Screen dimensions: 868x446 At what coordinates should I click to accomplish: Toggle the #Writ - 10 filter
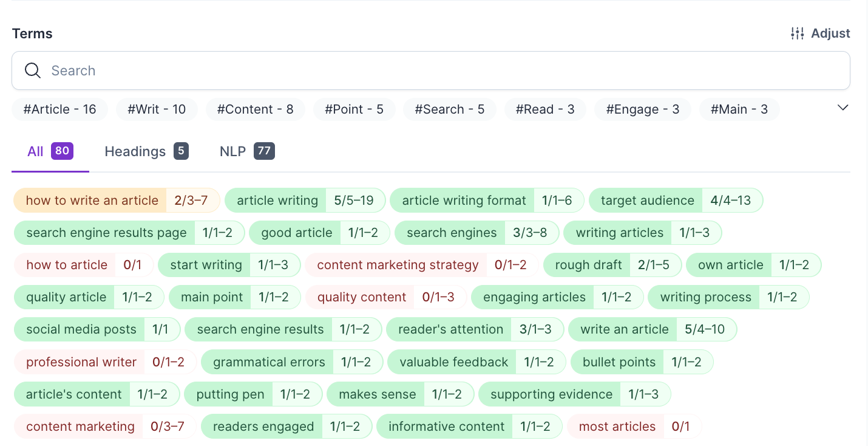coord(157,109)
